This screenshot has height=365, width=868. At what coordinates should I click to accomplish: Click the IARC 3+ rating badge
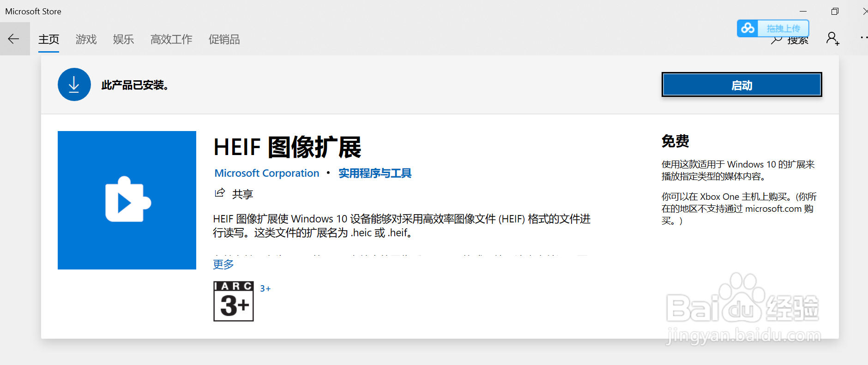click(x=234, y=301)
